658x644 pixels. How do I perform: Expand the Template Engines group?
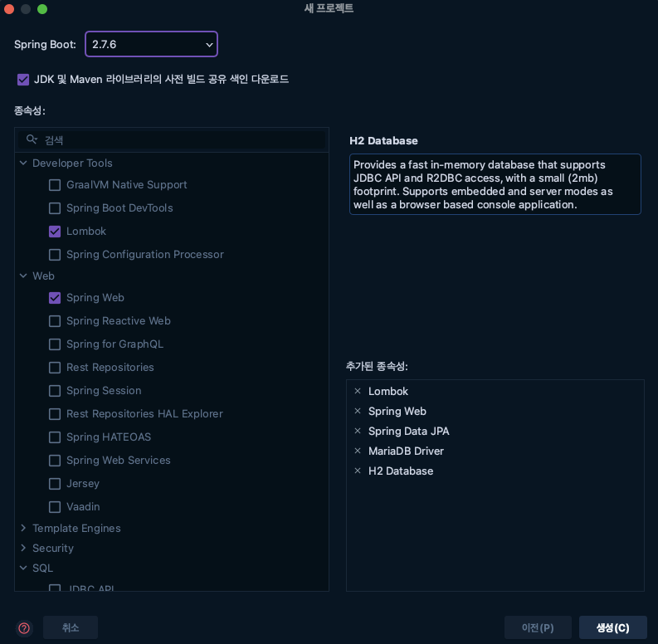coord(23,528)
